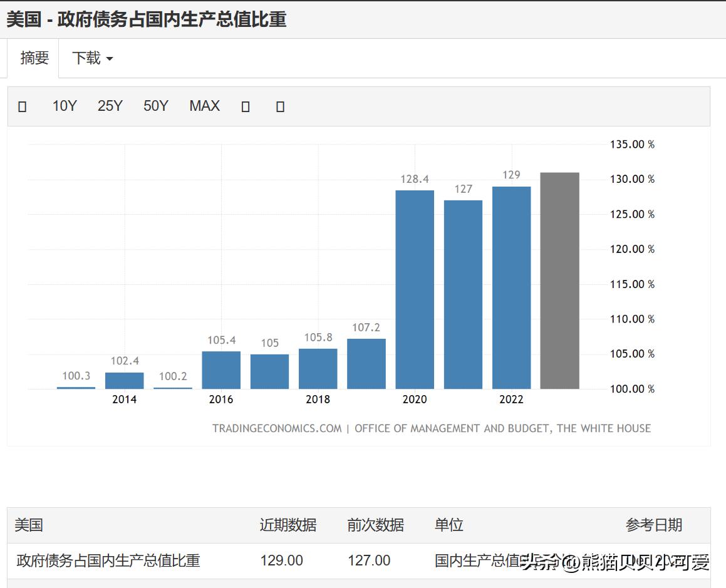Click the last icon in chart toolbar
Viewport: 726px width, 588px height.
pos(280,106)
